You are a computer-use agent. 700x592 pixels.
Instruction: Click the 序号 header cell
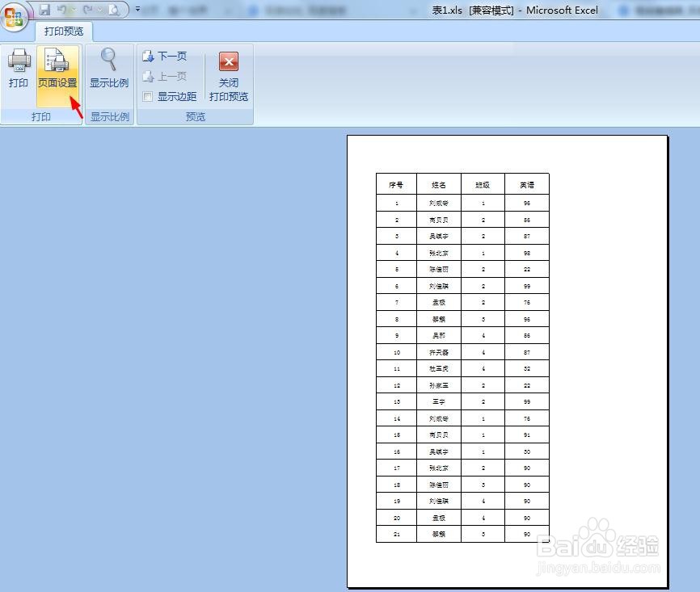point(396,185)
